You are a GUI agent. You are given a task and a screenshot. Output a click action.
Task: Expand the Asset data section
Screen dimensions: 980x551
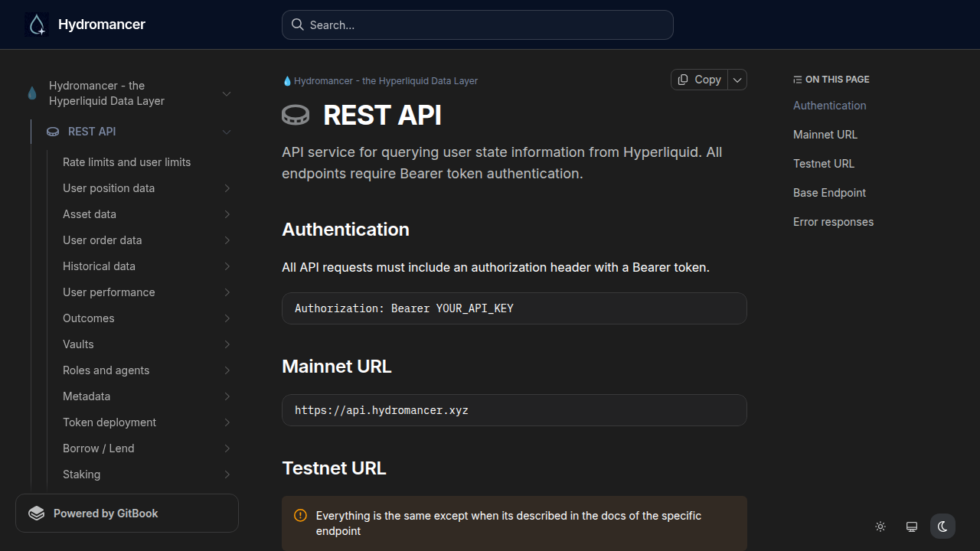[227, 214]
